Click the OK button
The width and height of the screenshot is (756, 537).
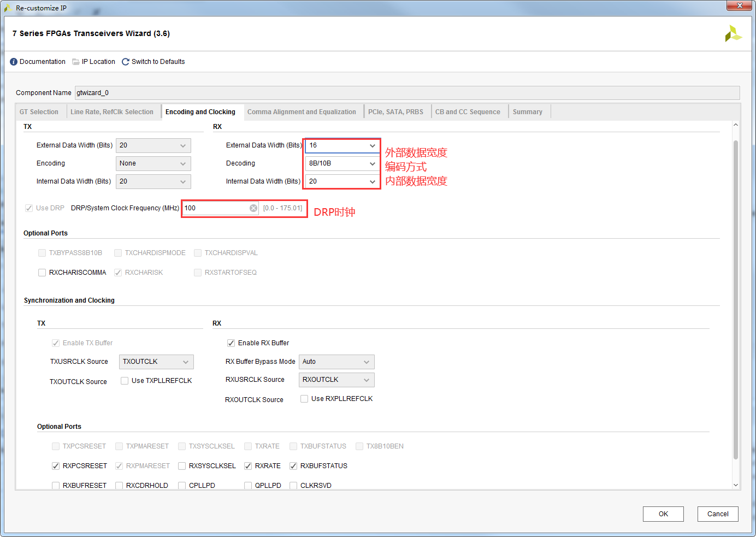[x=663, y=514]
